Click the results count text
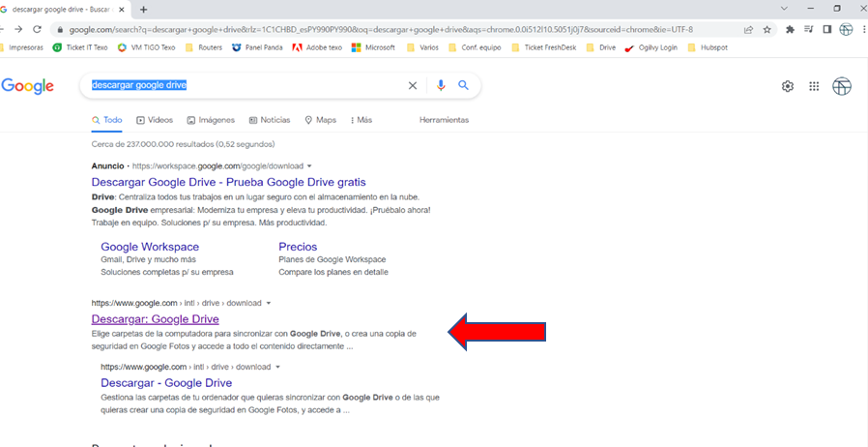Image resolution: width=868 pixels, height=447 pixels. tap(184, 144)
